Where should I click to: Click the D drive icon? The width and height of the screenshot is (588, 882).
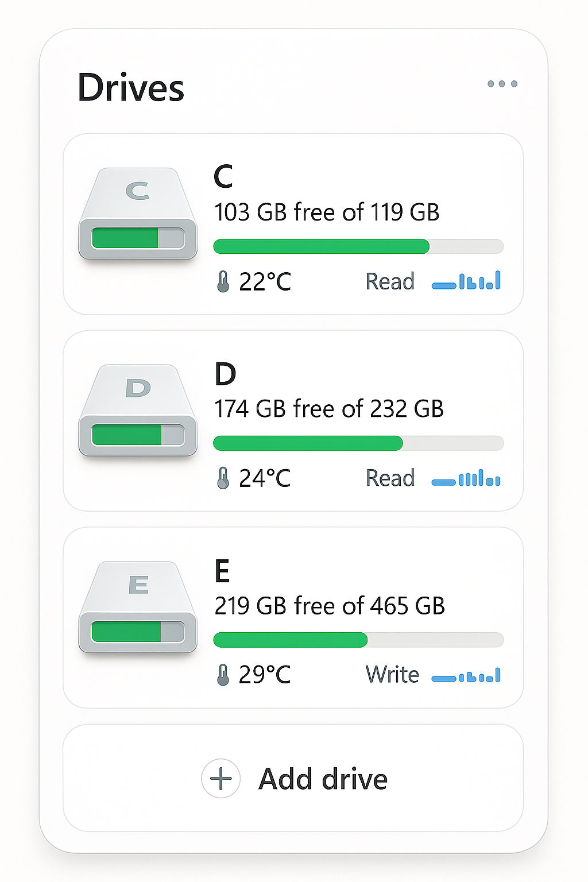pyautogui.click(x=138, y=411)
